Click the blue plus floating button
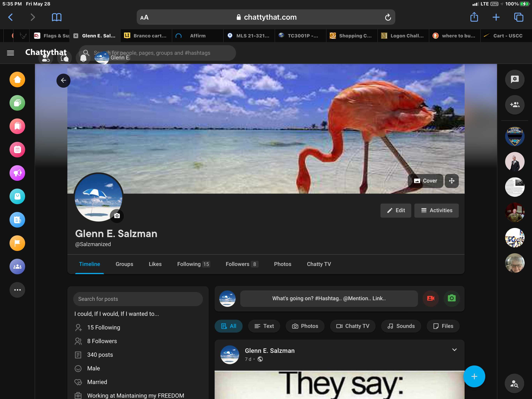The width and height of the screenshot is (532, 399). click(474, 376)
